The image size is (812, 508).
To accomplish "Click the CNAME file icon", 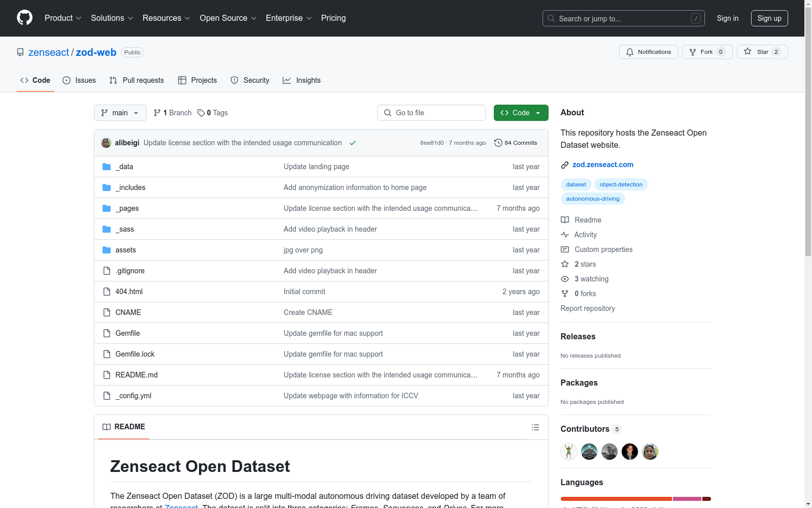I will [107, 312].
